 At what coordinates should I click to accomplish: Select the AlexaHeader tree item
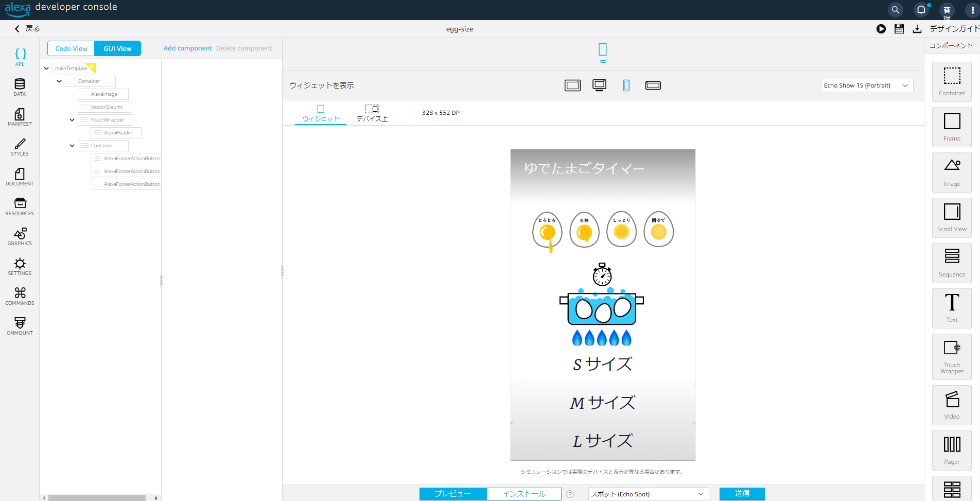(116, 132)
